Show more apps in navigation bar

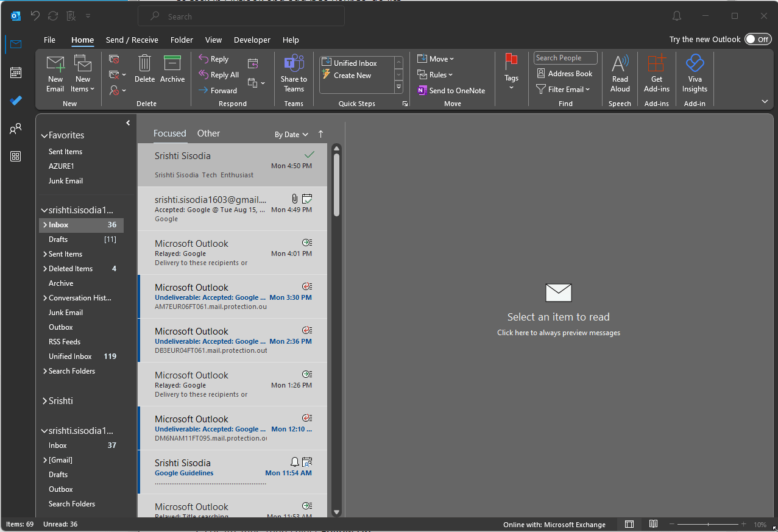coord(16,157)
